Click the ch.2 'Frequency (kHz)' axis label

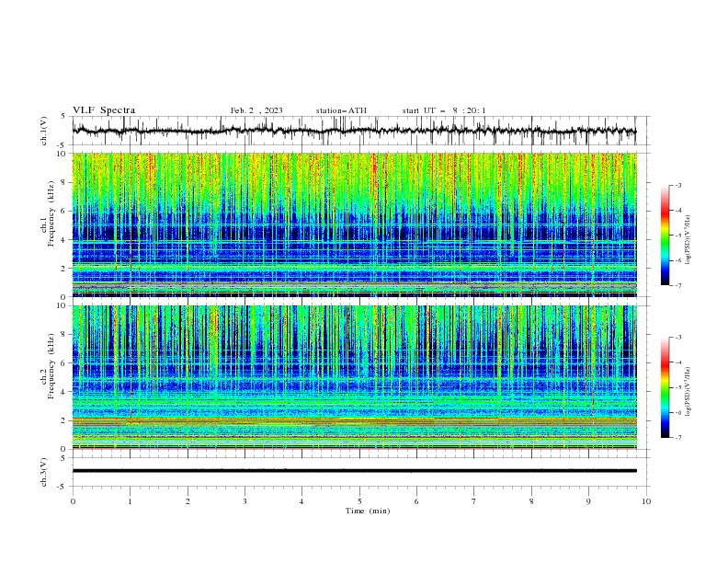(x=51, y=366)
